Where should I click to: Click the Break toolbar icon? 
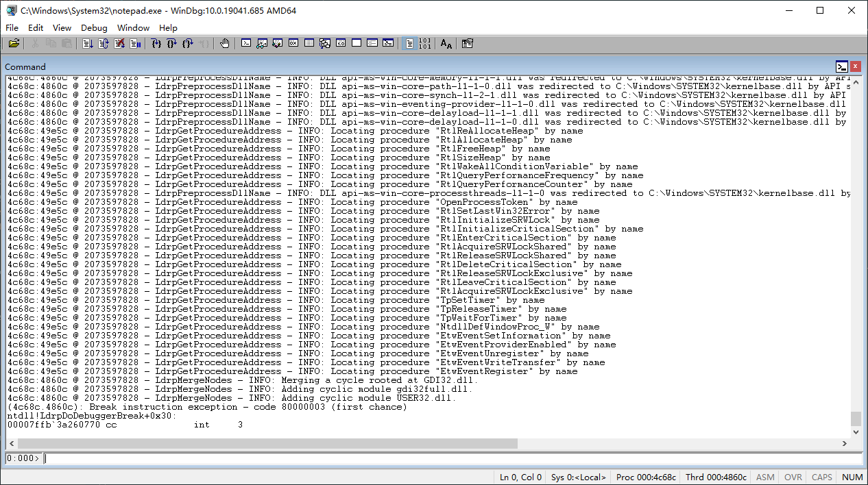(x=135, y=43)
